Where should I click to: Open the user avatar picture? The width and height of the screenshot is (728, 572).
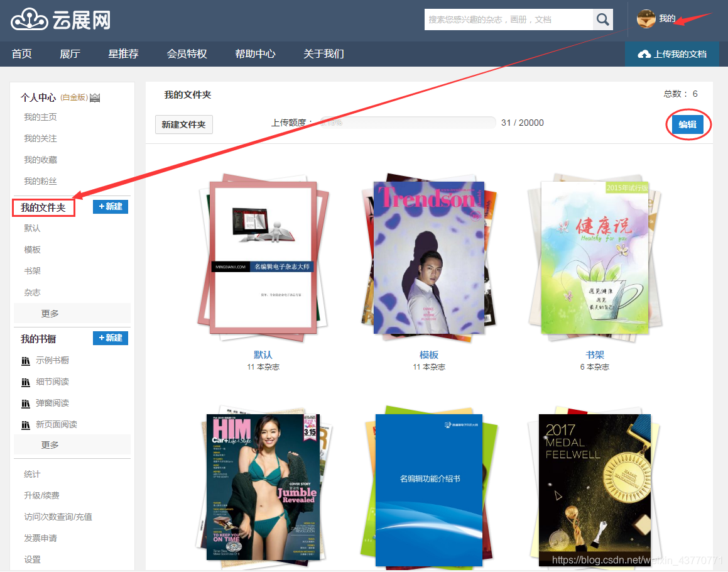646,19
